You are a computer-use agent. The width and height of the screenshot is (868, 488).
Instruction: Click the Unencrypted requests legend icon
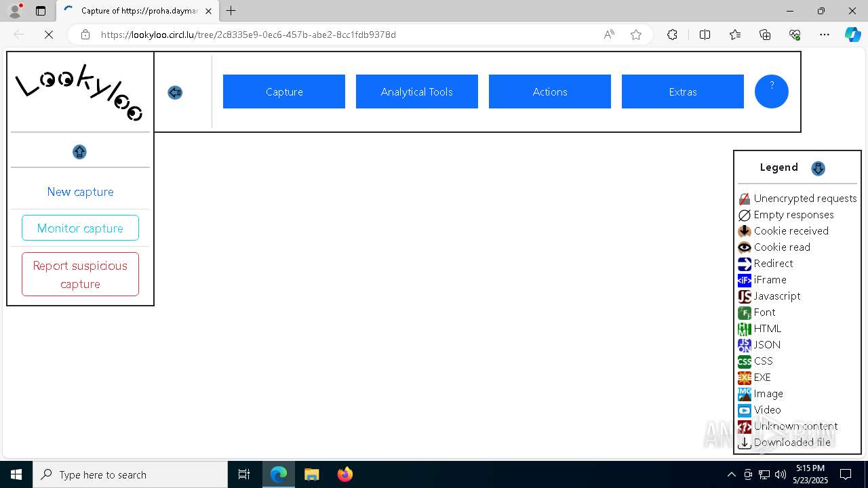coord(745,199)
